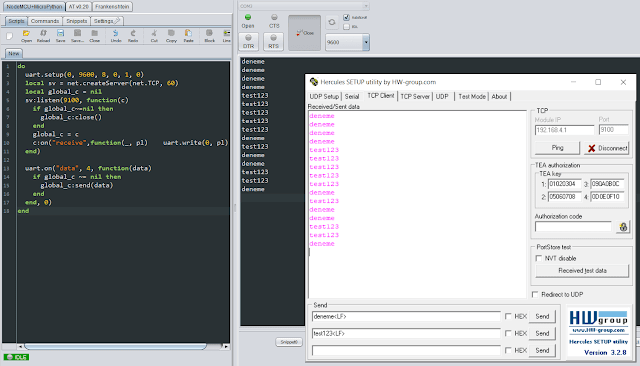Click the lock icon beside Authorization code

(623, 227)
